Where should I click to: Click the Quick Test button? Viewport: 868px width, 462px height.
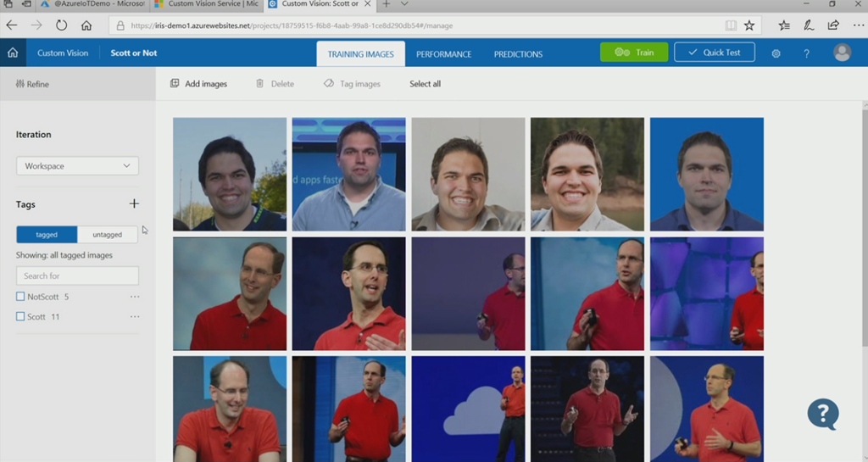[x=714, y=52]
